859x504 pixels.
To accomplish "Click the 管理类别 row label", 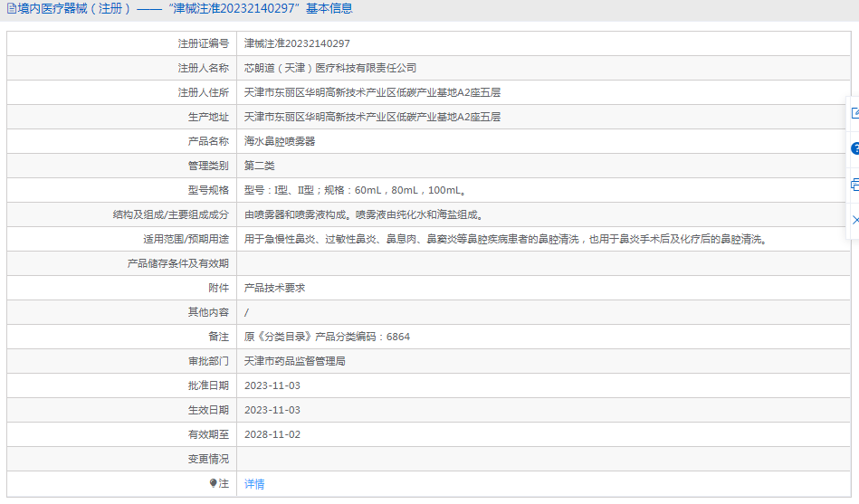I will [208, 166].
